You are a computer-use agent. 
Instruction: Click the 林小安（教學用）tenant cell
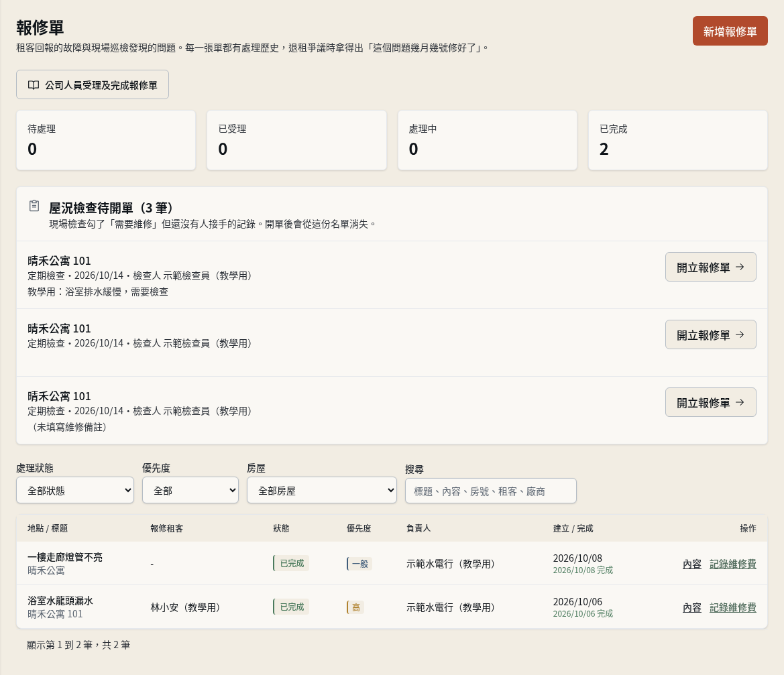point(185,607)
